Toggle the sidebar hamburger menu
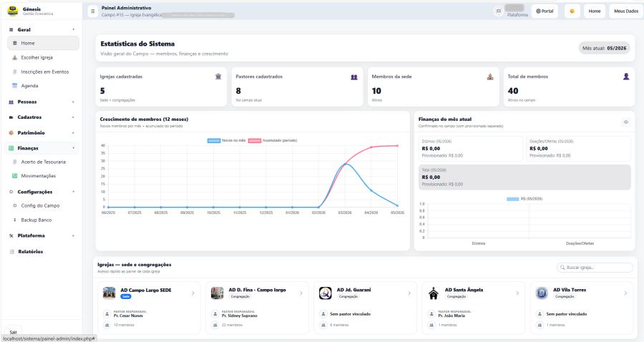The height and width of the screenshot is (342, 644). pos(93,11)
